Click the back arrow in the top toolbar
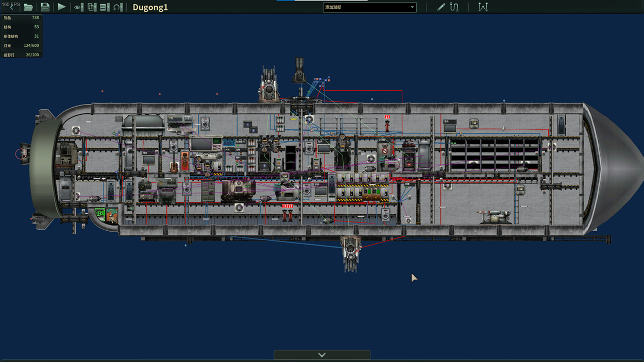The image size is (644, 362). (12, 7)
